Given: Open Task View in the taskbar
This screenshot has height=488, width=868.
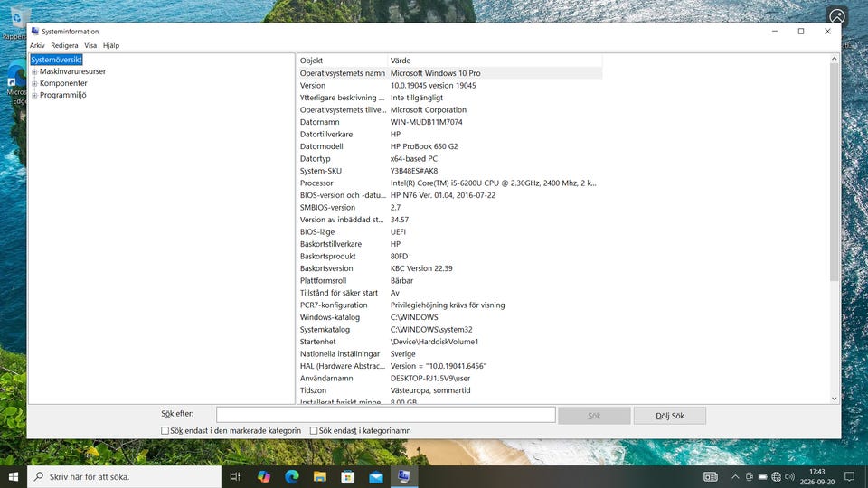Looking at the screenshot, I should pyautogui.click(x=235, y=476).
